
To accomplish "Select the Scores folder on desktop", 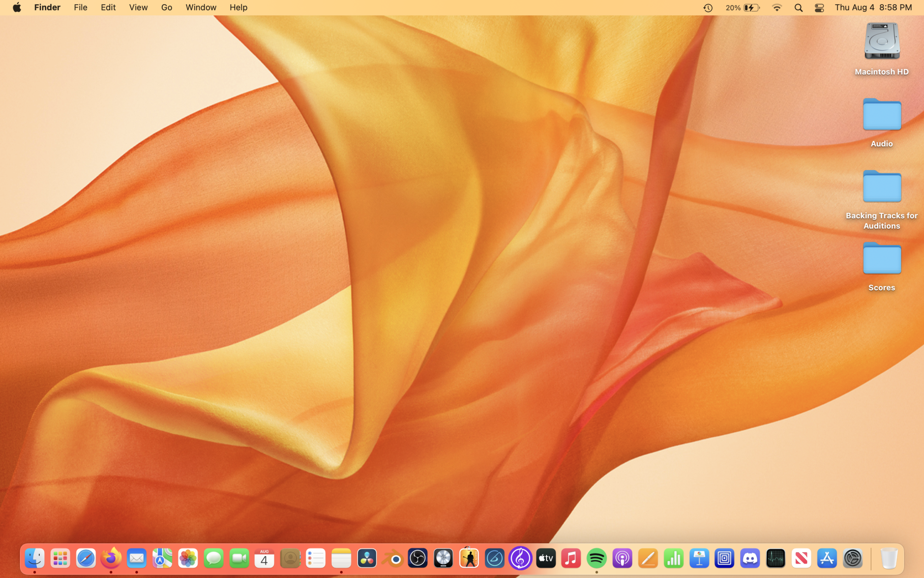I will point(881,259).
